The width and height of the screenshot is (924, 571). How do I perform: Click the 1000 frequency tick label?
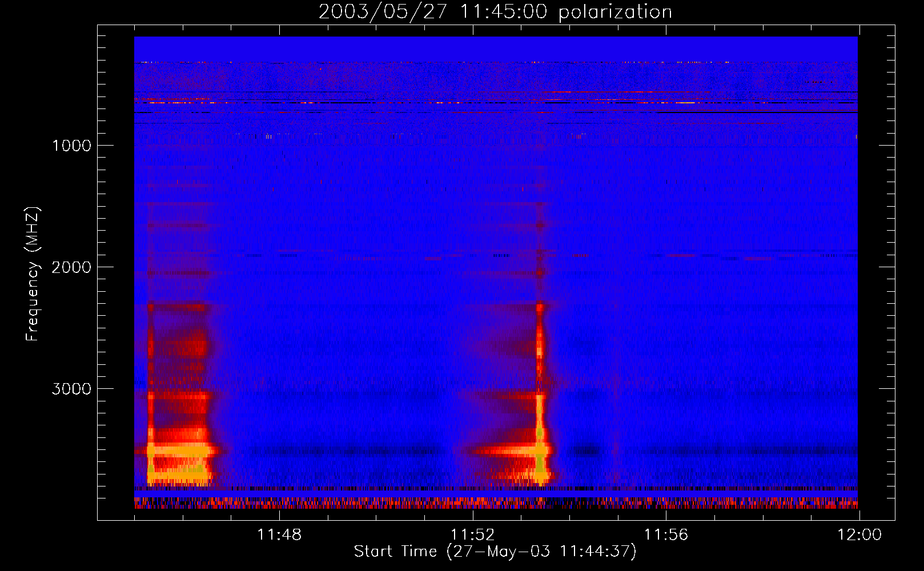[71, 146]
